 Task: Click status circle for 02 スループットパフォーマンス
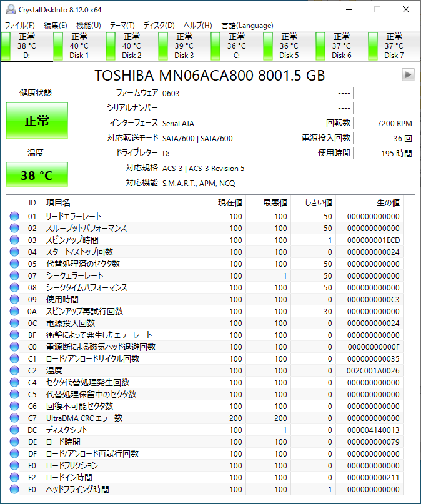[x=14, y=228]
